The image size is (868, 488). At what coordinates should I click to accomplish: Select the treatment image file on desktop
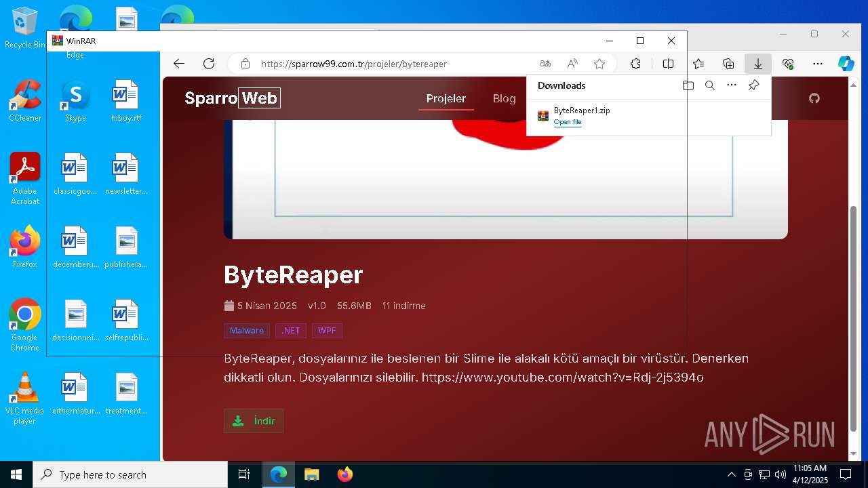[126, 393]
